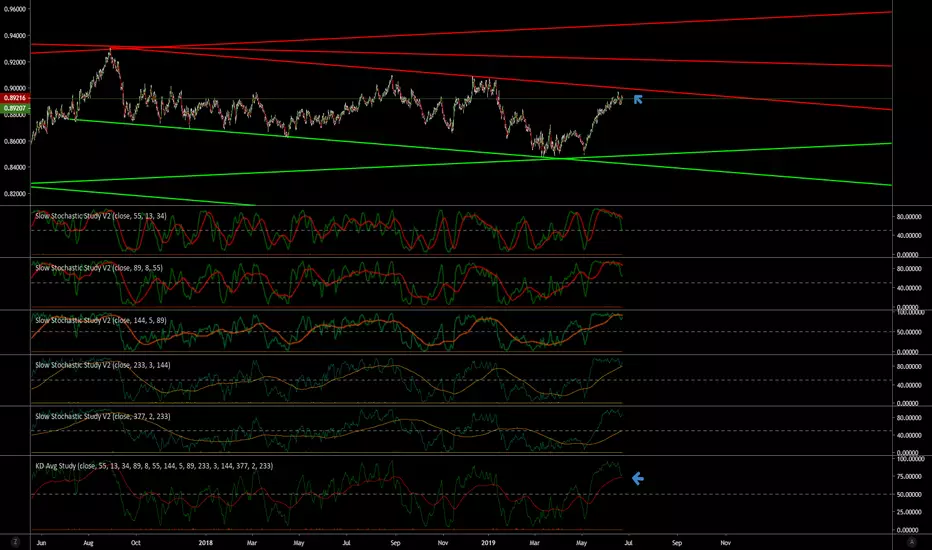
Task: Click the 0.96000 price axis value
Action: (x=15, y=10)
